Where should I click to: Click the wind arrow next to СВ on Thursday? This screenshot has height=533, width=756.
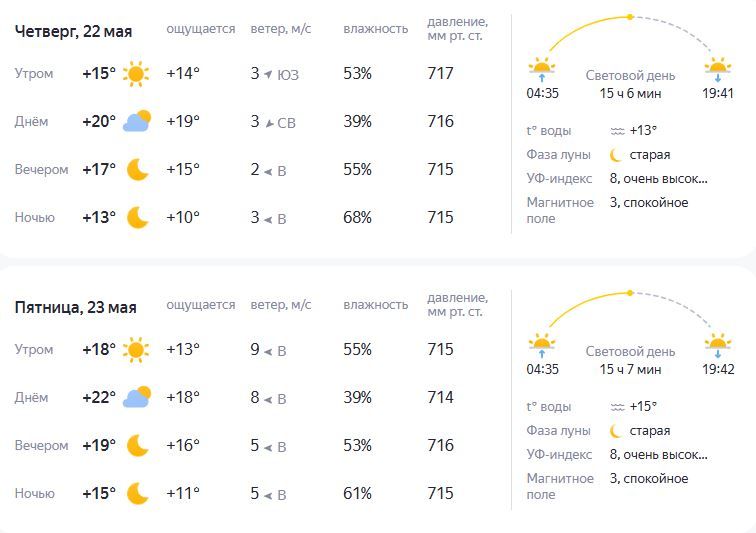click(269, 123)
